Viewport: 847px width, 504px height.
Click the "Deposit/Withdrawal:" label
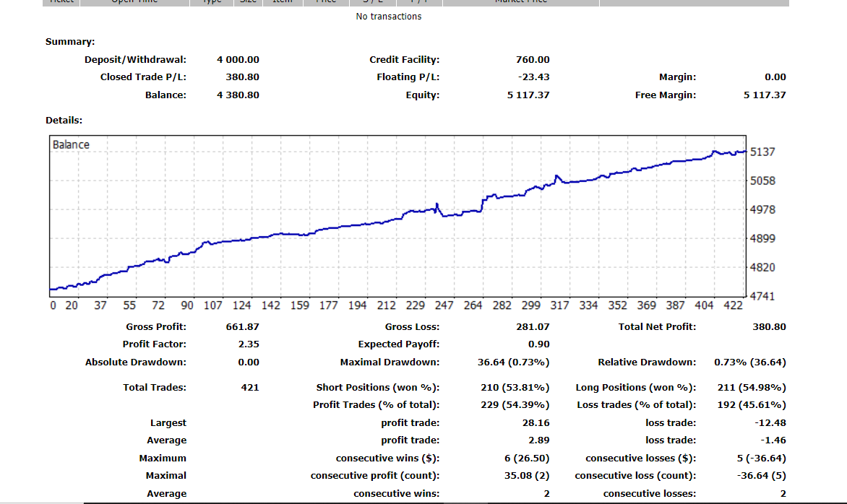click(x=135, y=59)
